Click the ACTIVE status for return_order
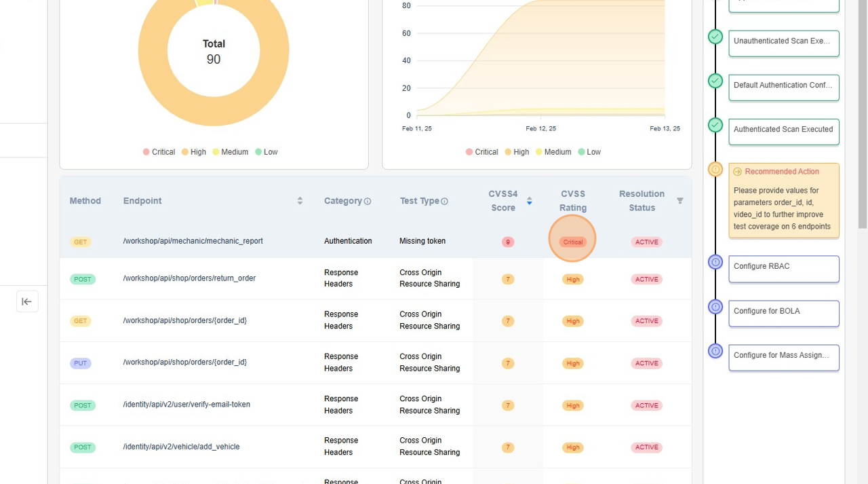This screenshot has height=484, width=868. [x=646, y=279]
